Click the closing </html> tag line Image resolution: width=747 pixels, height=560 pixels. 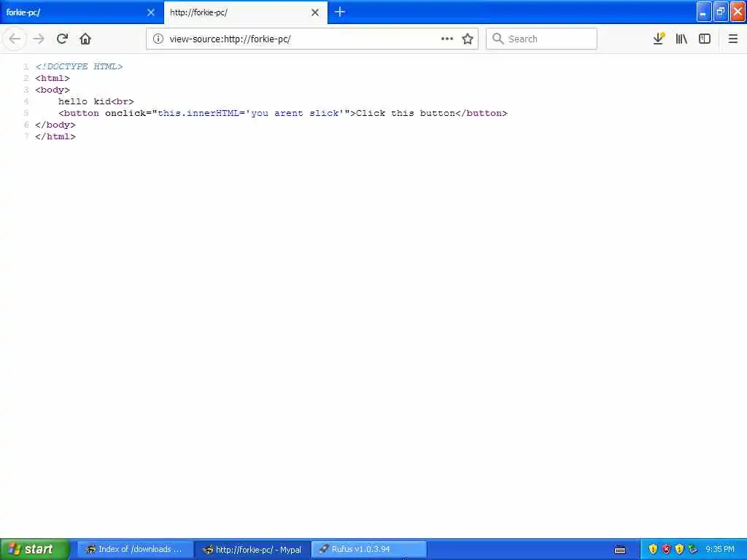tap(55, 136)
